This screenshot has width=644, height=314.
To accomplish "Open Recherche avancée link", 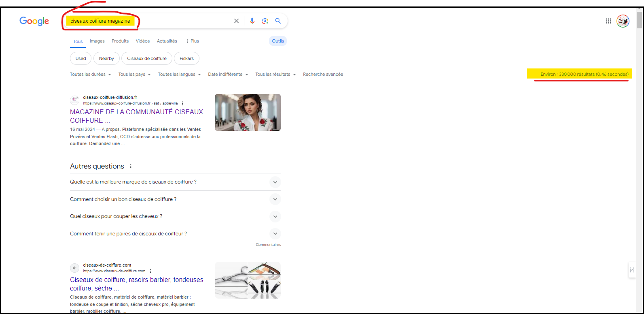I will click(323, 74).
